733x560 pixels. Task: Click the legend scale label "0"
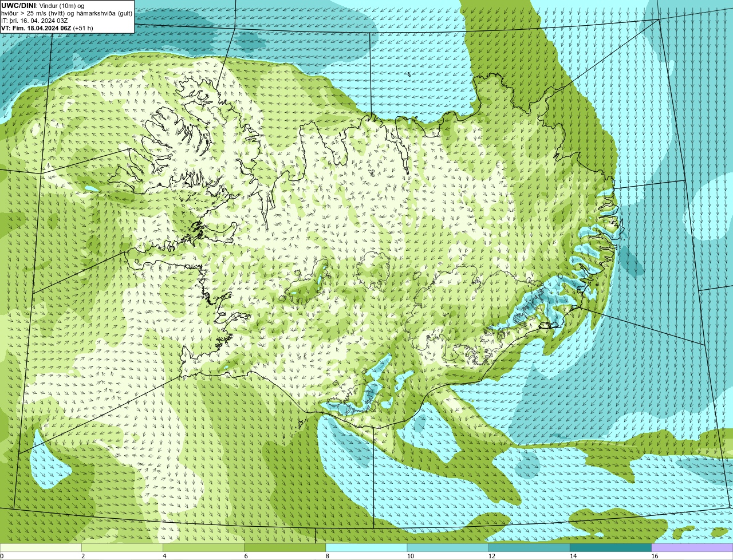pos(2,556)
